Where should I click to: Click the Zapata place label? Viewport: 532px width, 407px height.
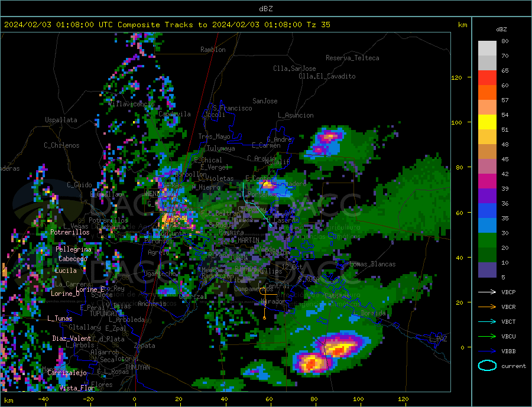click(x=145, y=346)
